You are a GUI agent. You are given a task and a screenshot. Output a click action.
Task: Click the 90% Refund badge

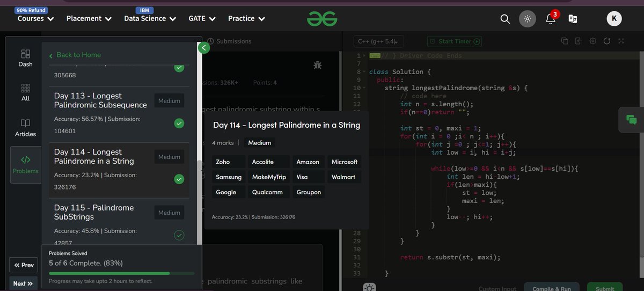pyautogui.click(x=31, y=10)
